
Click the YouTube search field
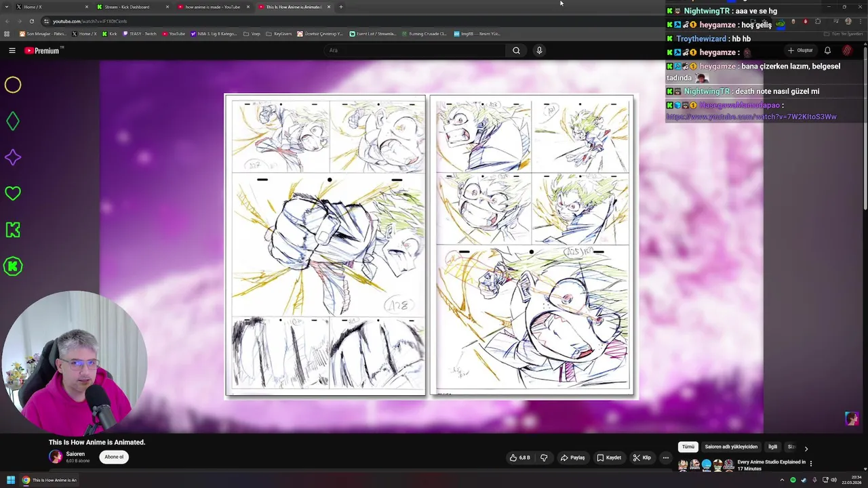pyautogui.click(x=415, y=50)
